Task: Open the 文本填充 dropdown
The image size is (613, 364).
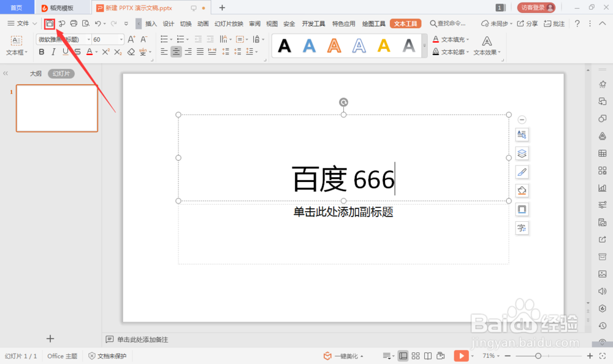Action: [x=451, y=39]
